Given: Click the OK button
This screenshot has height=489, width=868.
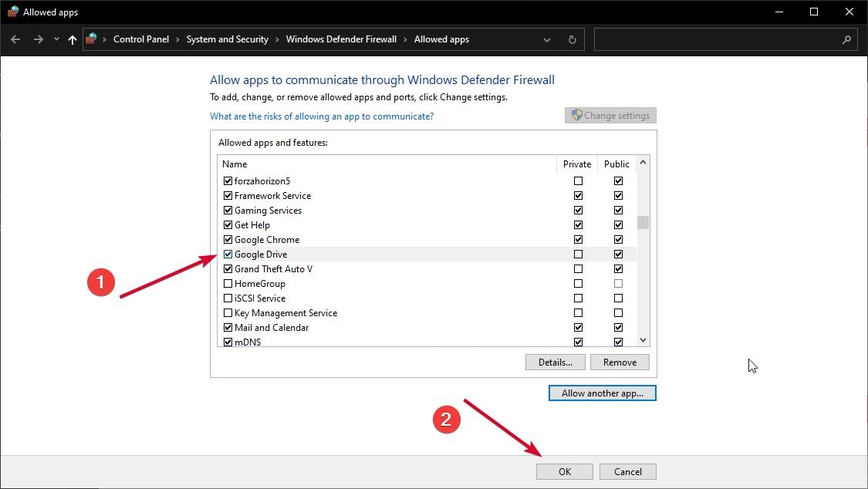Looking at the screenshot, I should 564,471.
